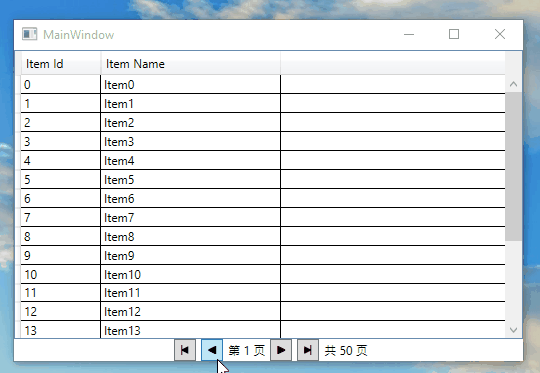Select the cell Item13

click(191, 330)
